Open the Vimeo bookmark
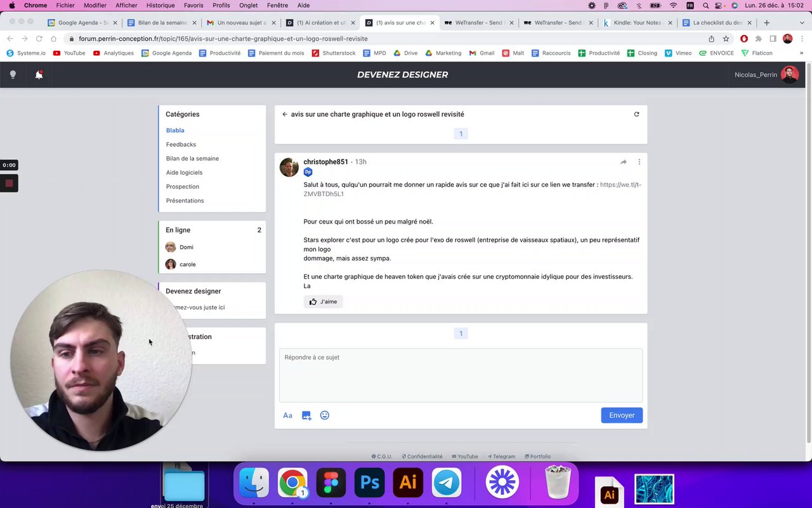This screenshot has width=812, height=508. pyautogui.click(x=678, y=53)
